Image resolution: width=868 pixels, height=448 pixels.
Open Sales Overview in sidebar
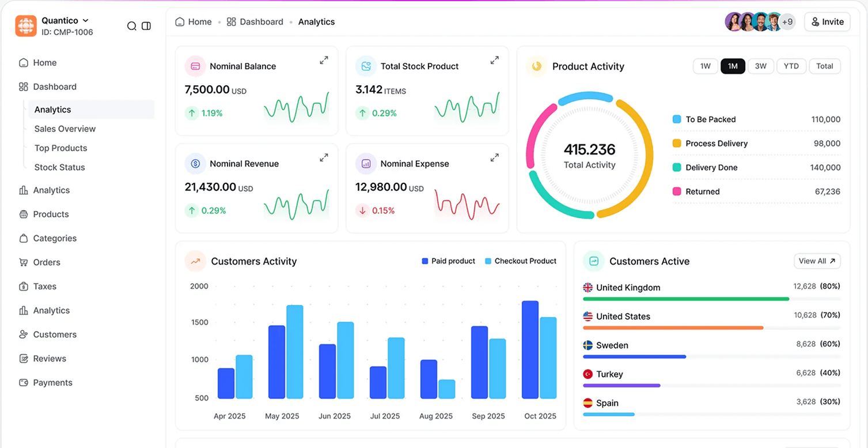65,129
